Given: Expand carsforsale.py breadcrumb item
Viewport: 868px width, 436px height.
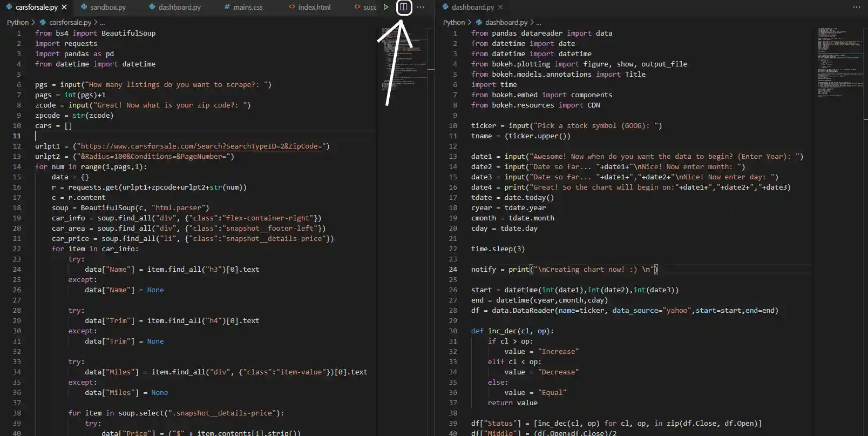Looking at the screenshot, I should click(70, 22).
